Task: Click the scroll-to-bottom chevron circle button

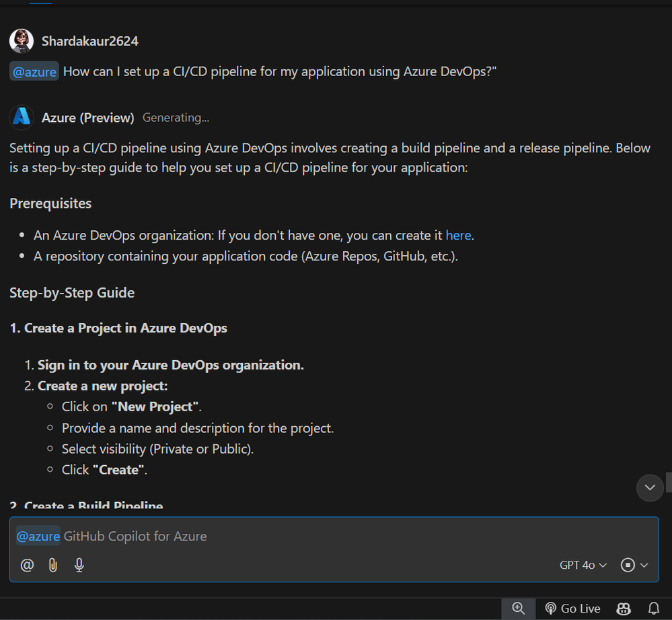Action: pos(650,487)
